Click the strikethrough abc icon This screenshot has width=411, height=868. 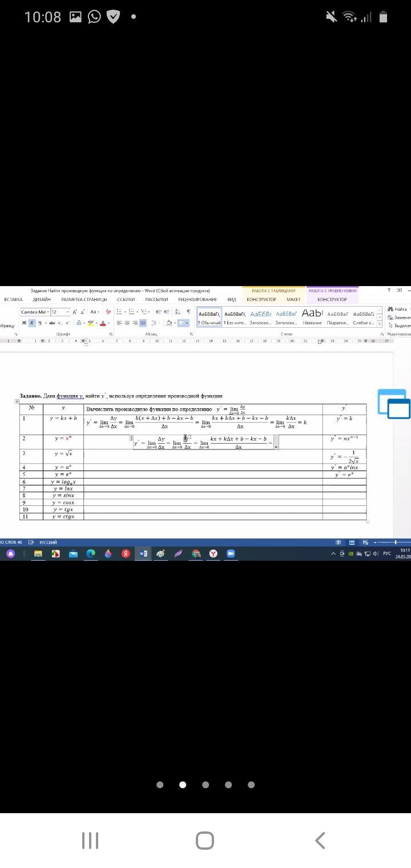tap(52, 323)
